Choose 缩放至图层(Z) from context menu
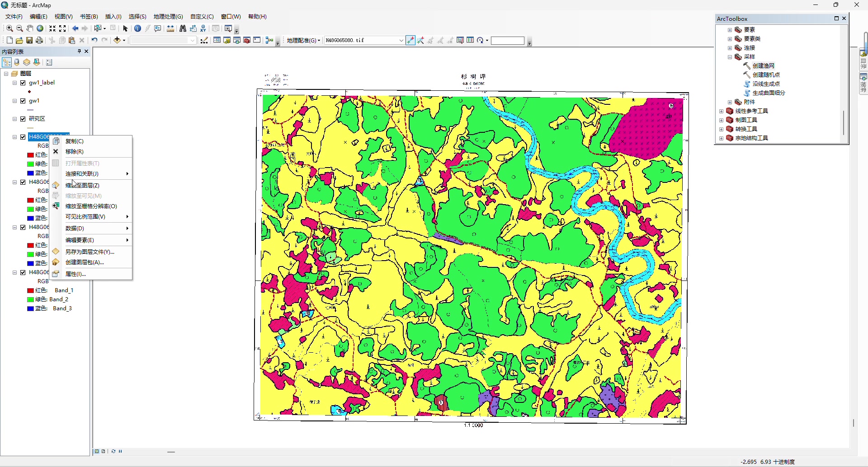The width and height of the screenshot is (868, 467). coord(82,185)
